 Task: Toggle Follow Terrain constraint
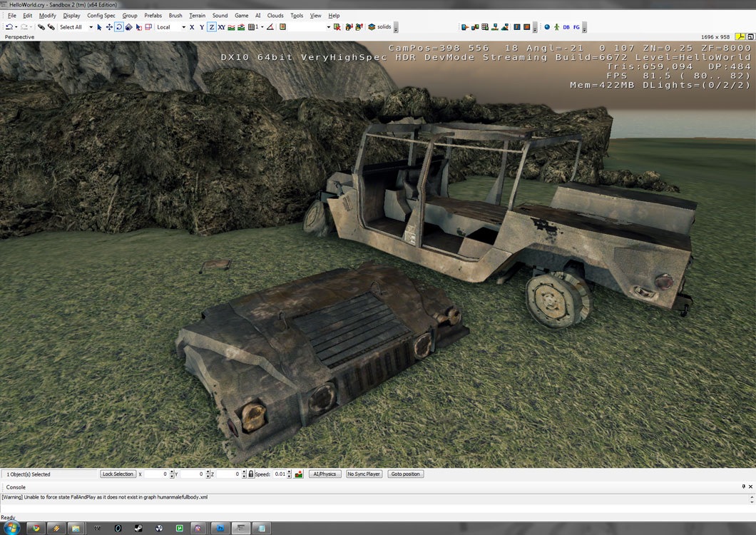(x=231, y=27)
